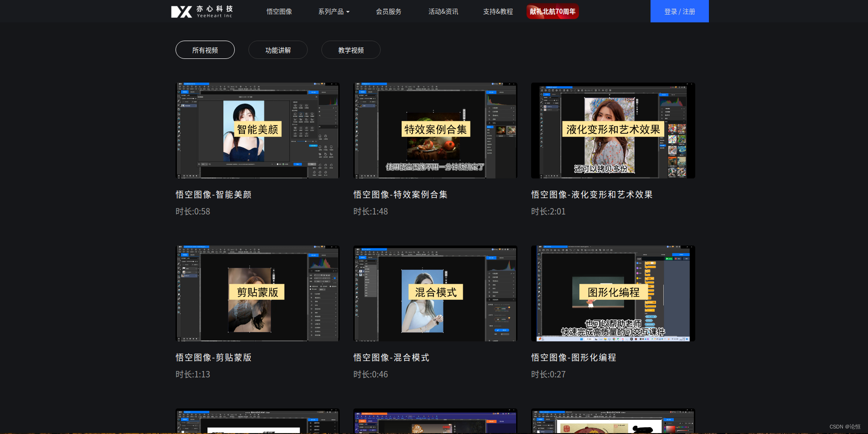This screenshot has width=868, height=434.
Task: Expand the 系列产品 dropdown menu
Action: [334, 11]
